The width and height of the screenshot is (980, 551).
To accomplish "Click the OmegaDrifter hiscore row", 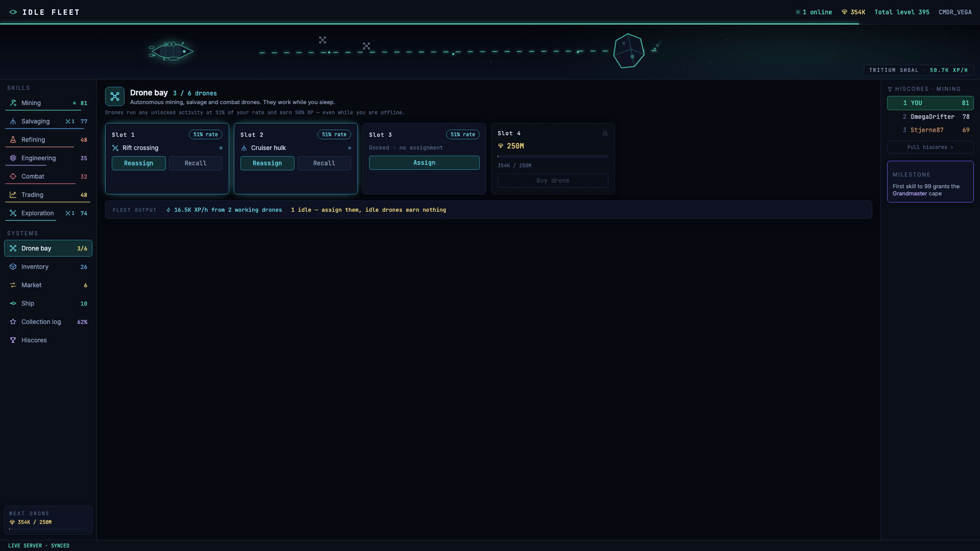I will click(x=930, y=117).
